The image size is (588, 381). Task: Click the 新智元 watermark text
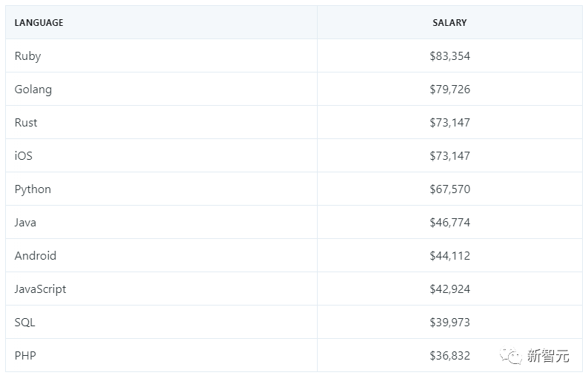click(x=548, y=357)
